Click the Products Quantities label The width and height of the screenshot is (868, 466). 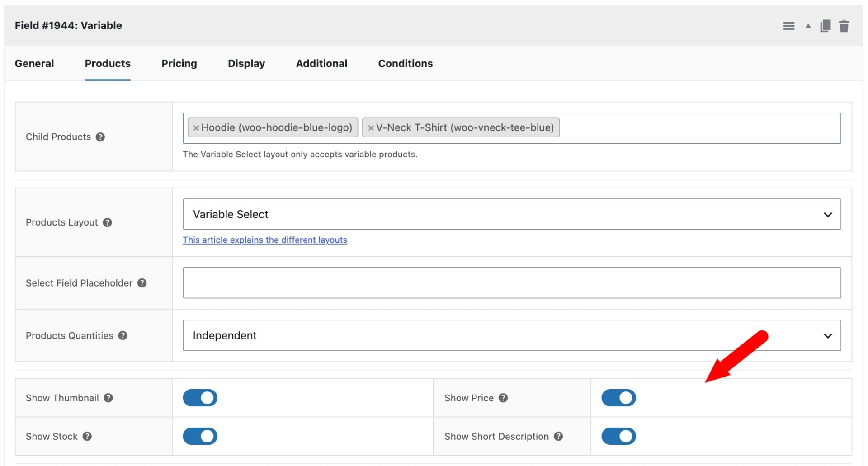click(x=69, y=335)
